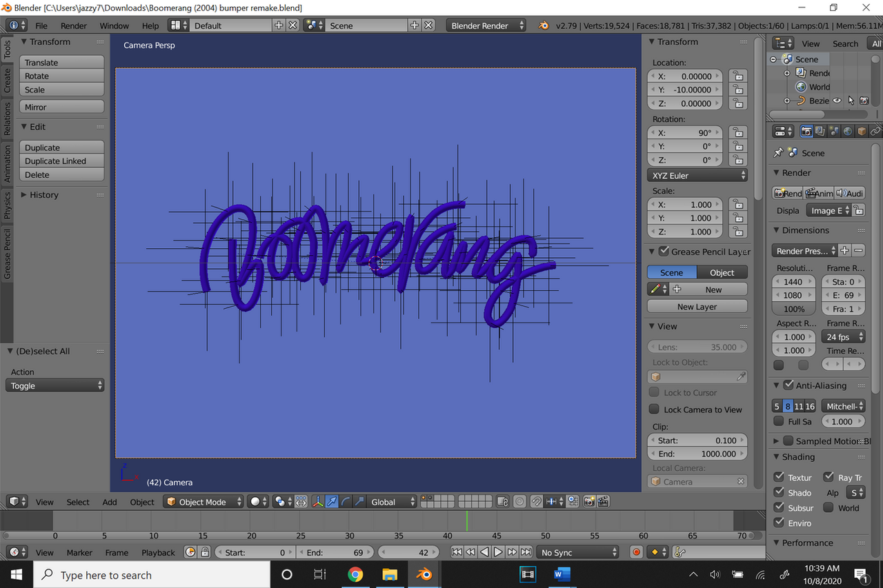883x588 pixels.
Task: Click the Duplicate Linked button
Action: tap(61, 161)
